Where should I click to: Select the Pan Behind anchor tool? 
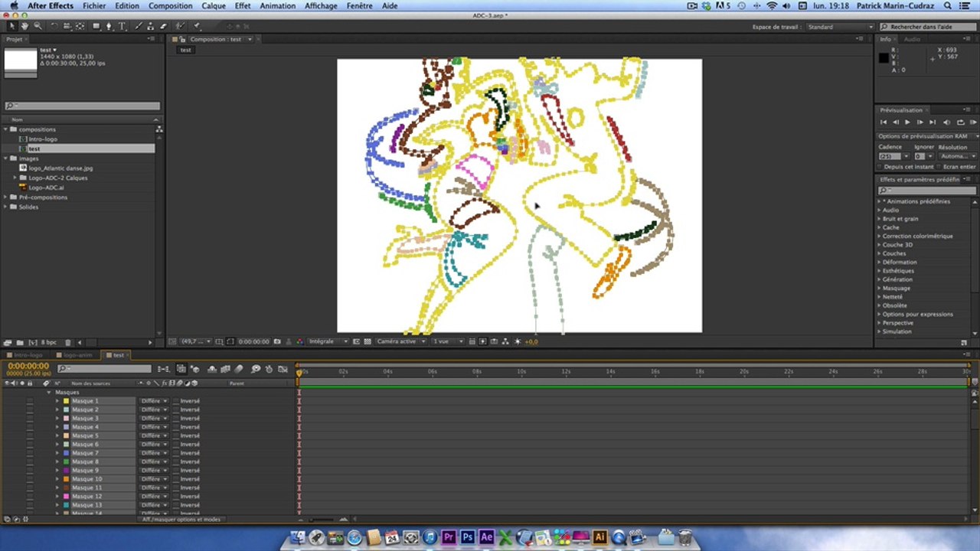[x=80, y=26]
